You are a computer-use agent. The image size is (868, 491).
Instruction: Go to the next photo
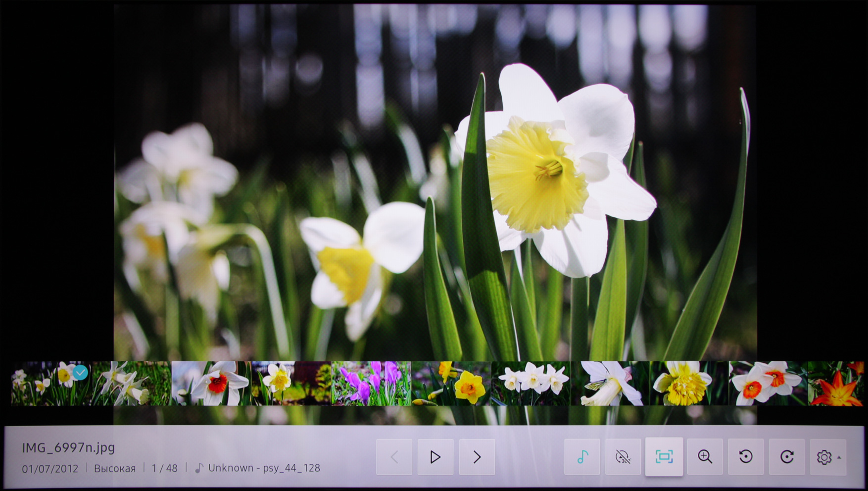click(477, 457)
